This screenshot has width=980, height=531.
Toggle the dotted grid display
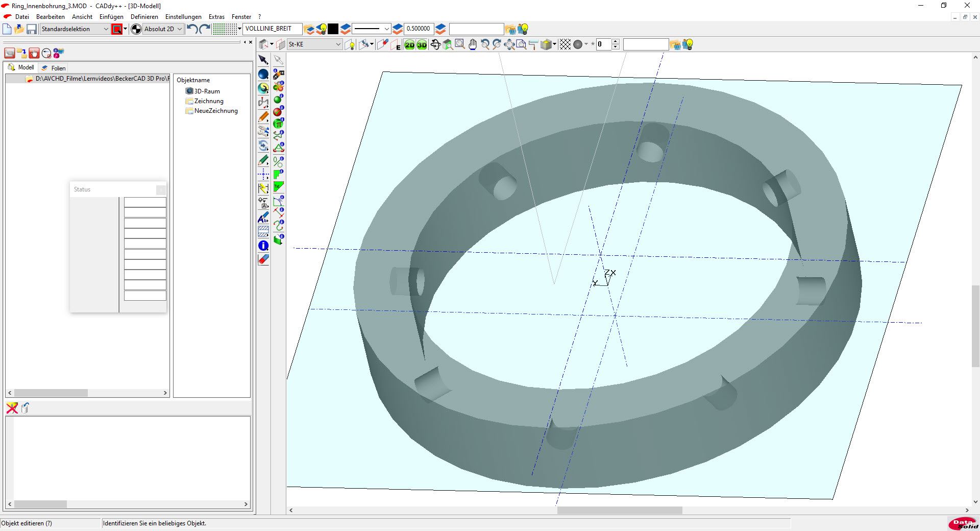click(225, 29)
